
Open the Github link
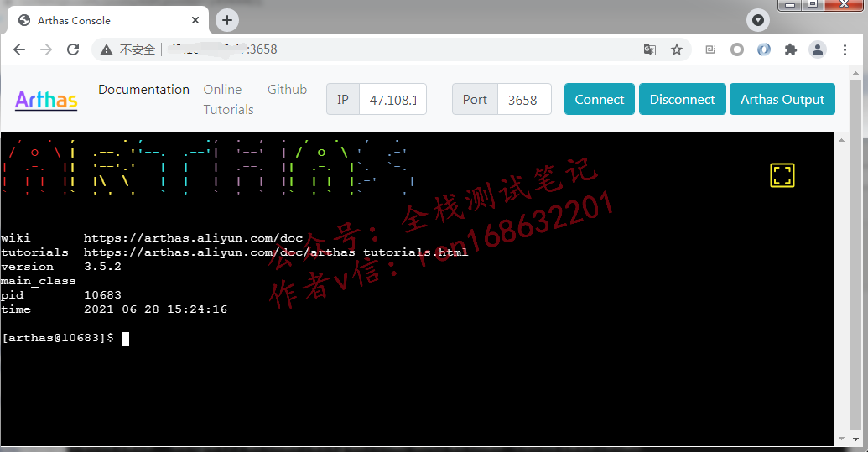287,90
